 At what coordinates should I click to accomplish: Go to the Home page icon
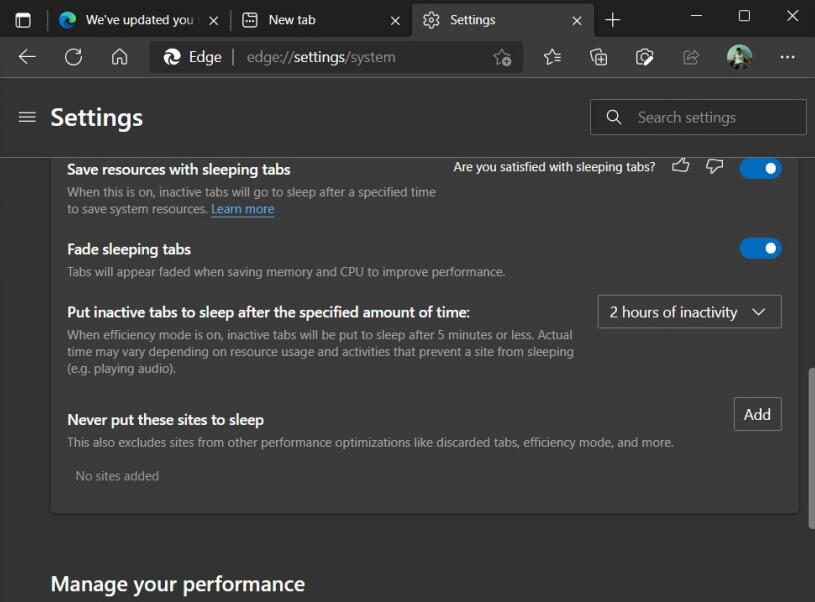pyautogui.click(x=120, y=57)
